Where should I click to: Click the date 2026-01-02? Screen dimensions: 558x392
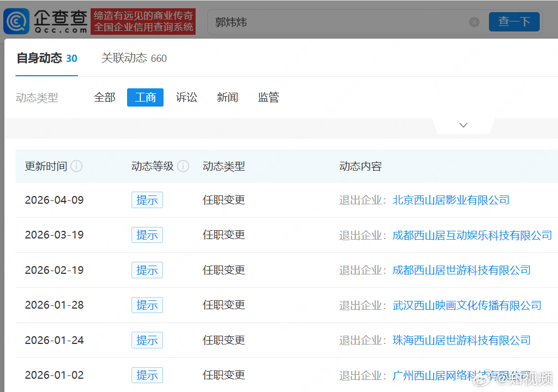pyautogui.click(x=54, y=375)
